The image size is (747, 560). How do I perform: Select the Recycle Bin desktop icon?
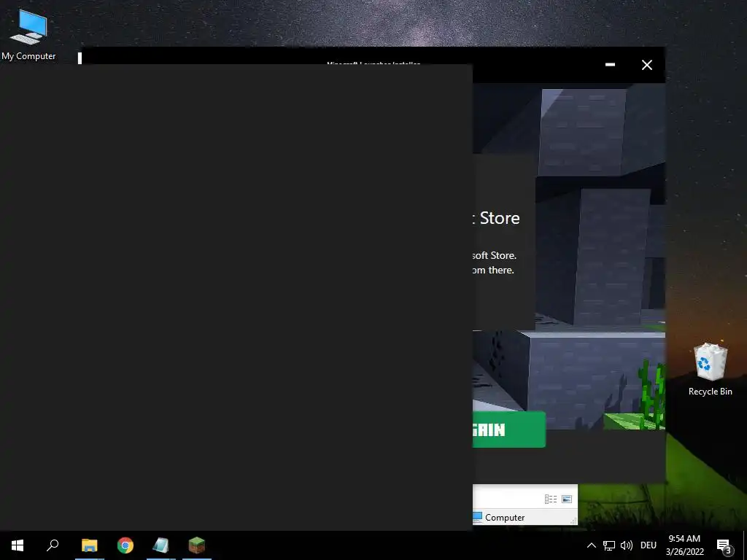coord(710,370)
